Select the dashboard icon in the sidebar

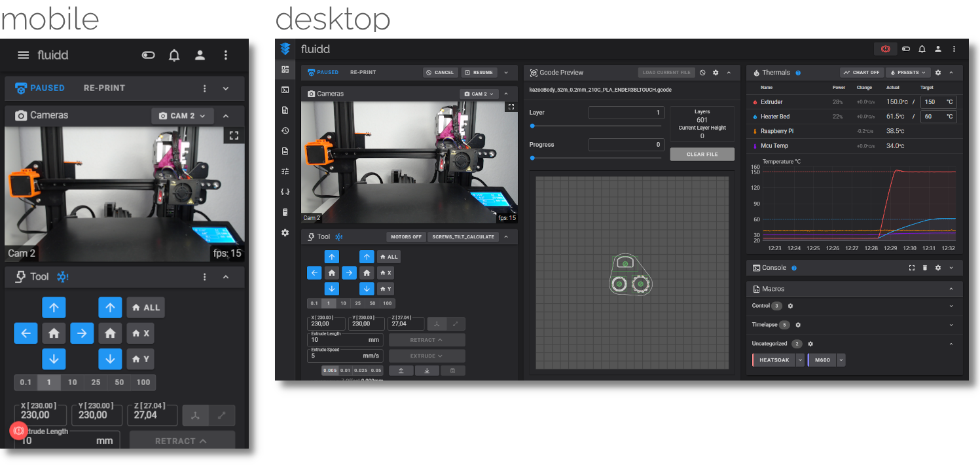[285, 69]
